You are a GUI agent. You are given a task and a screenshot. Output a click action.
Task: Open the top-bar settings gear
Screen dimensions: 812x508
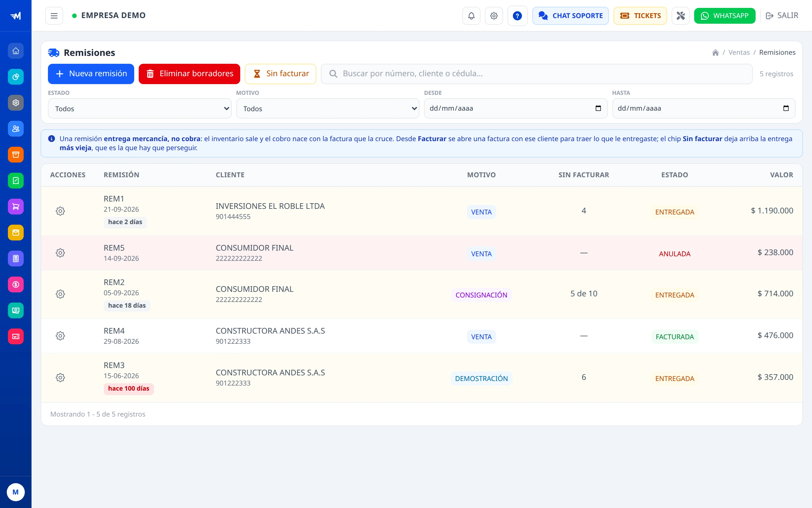(494, 16)
